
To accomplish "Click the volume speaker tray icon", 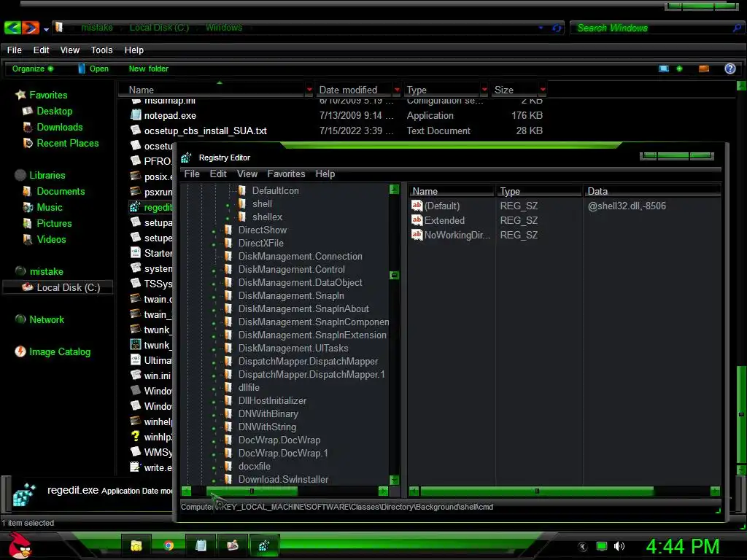I will coord(619,546).
